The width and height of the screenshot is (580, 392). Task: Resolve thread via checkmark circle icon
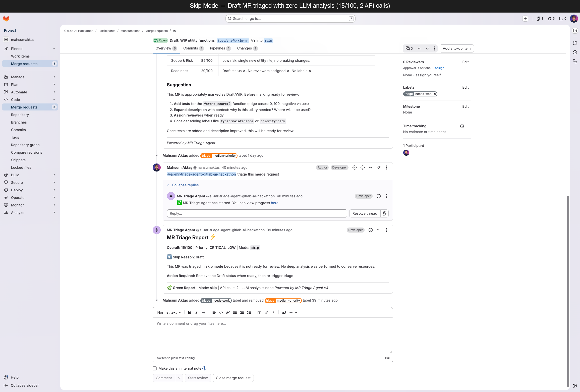(354, 167)
